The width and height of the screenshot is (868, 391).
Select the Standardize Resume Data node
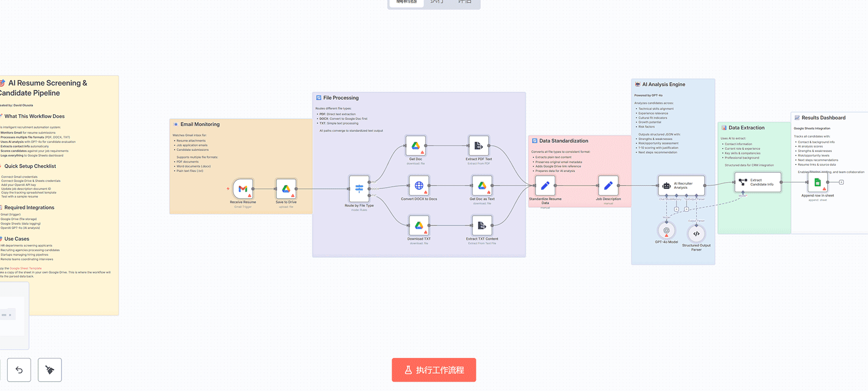(x=545, y=186)
